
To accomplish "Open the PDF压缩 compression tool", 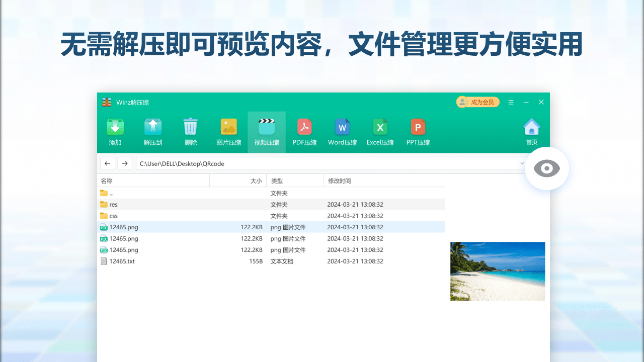I will (304, 131).
